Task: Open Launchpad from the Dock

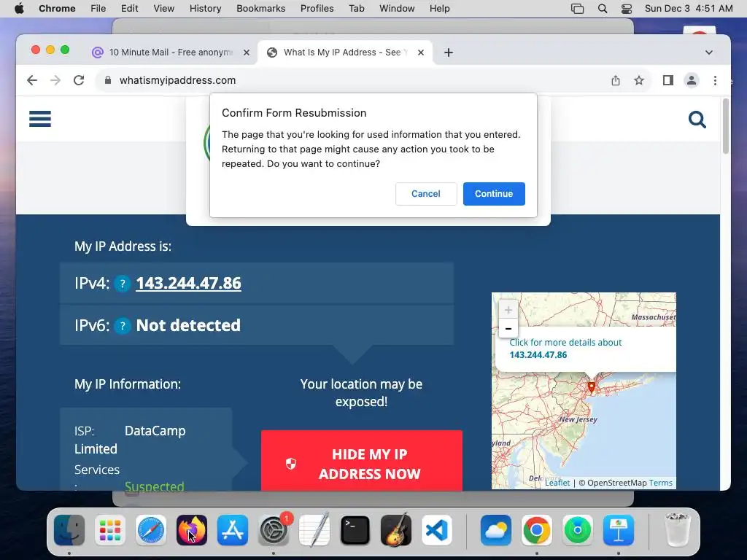Action: 110,530
